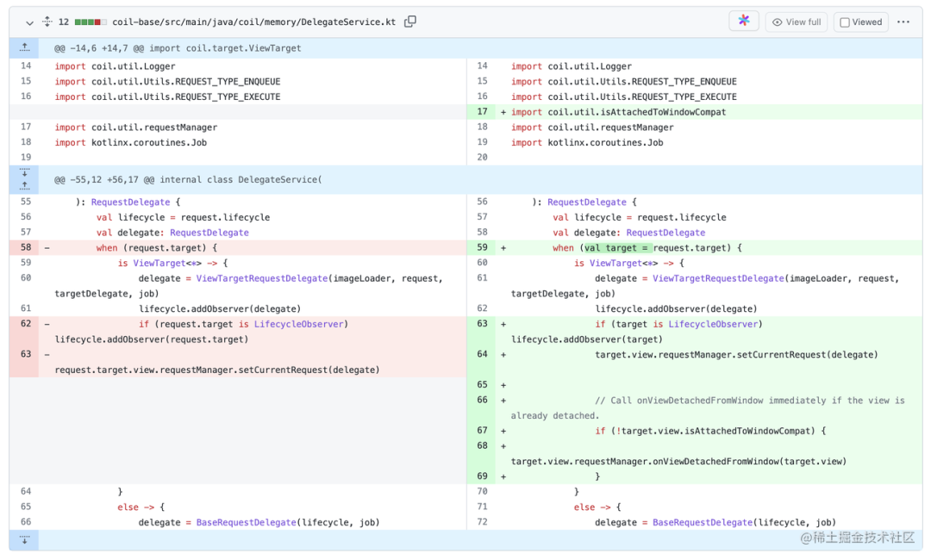931x560 pixels.
Task: Click deleted line number 63
Action: click(26, 354)
